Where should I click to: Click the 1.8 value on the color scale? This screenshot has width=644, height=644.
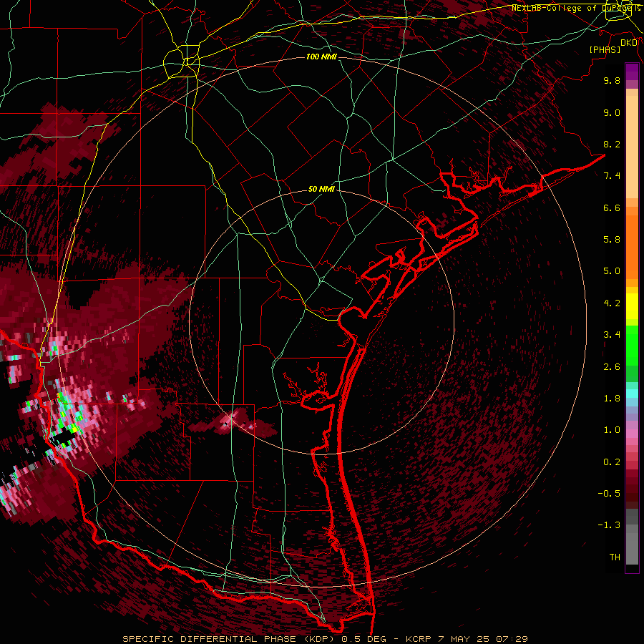click(612, 399)
